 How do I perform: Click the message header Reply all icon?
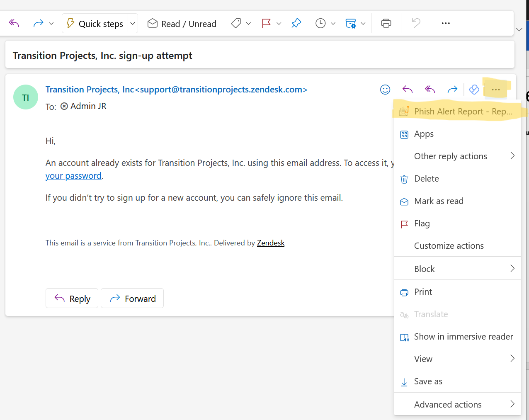pos(430,89)
